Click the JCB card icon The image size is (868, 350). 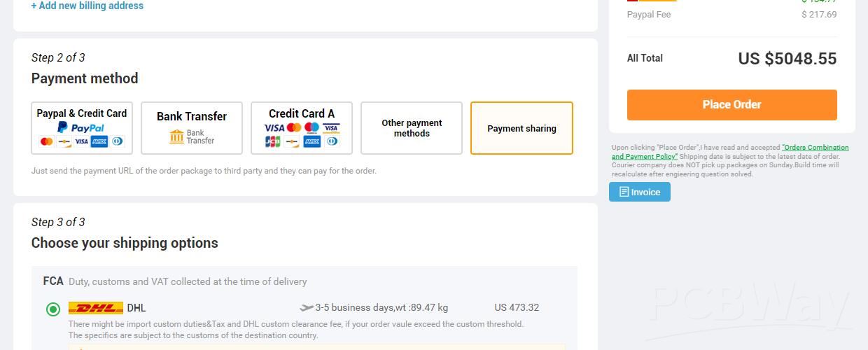272,141
